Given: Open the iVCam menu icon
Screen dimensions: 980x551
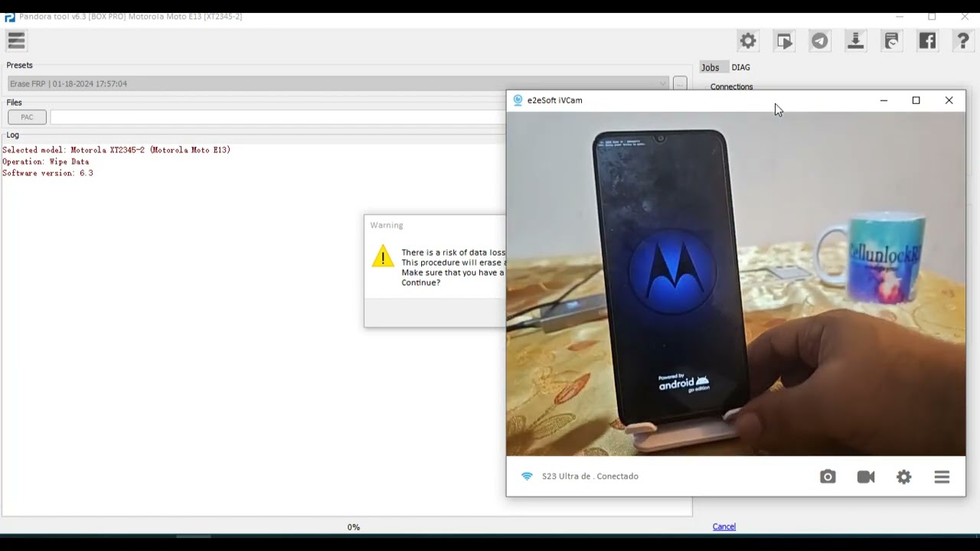Looking at the screenshot, I should [x=942, y=477].
